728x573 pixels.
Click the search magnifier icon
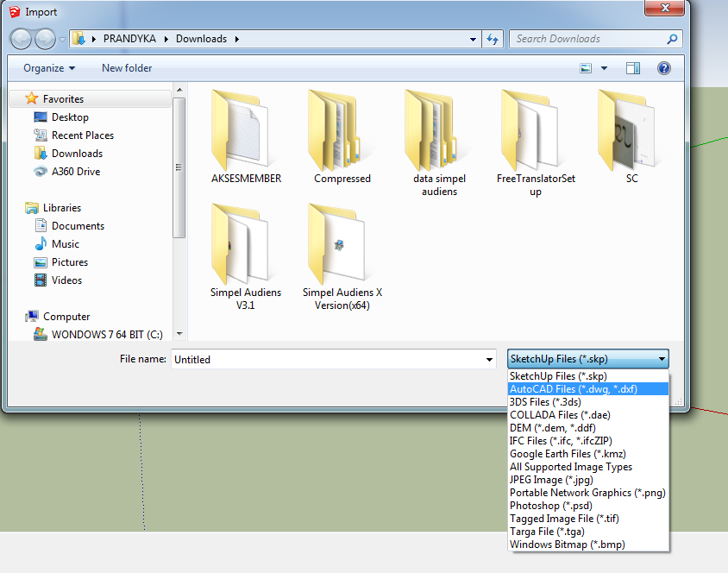point(672,39)
